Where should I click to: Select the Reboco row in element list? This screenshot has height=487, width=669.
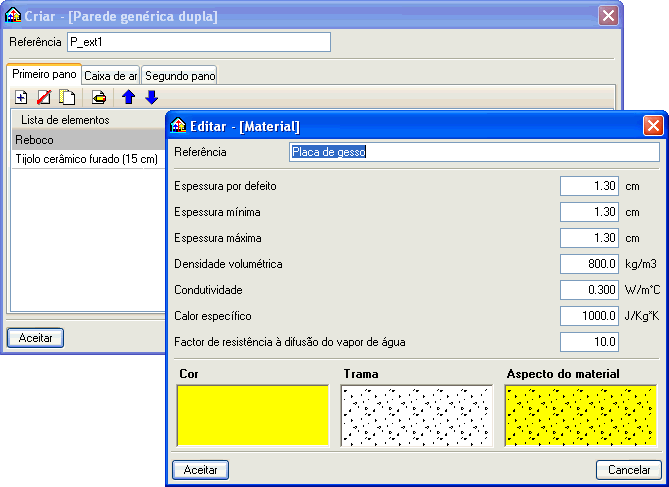pyautogui.click(x=88, y=140)
